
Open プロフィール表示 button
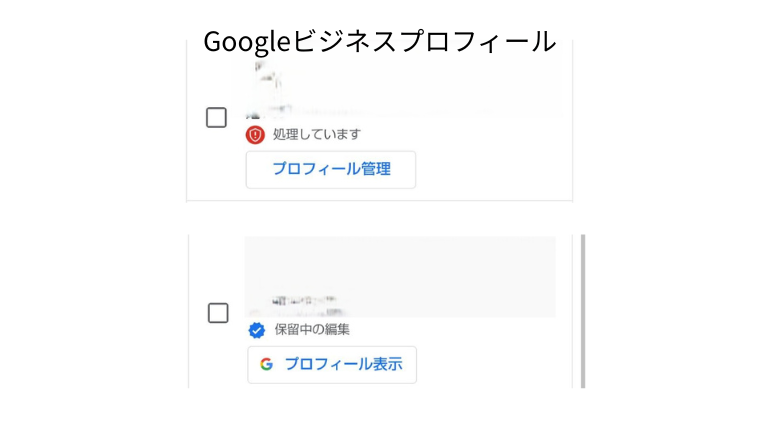tap(332, 365)
